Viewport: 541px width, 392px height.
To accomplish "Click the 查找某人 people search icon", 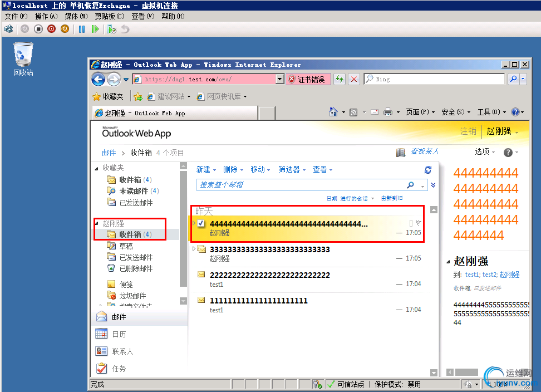I will (x=400, y=152).
